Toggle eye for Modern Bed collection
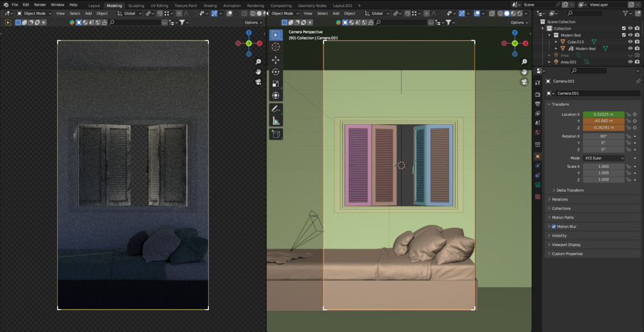 (631, 35)
